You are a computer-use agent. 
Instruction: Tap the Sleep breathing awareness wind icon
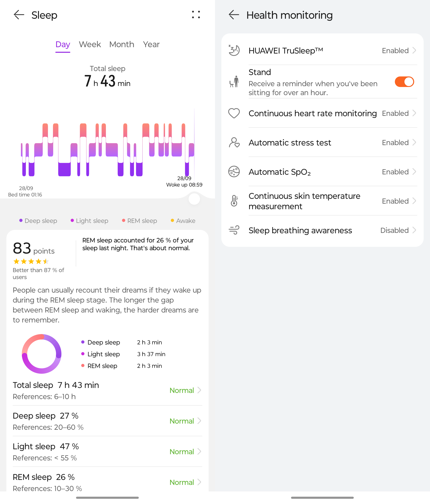pos(234,230)
